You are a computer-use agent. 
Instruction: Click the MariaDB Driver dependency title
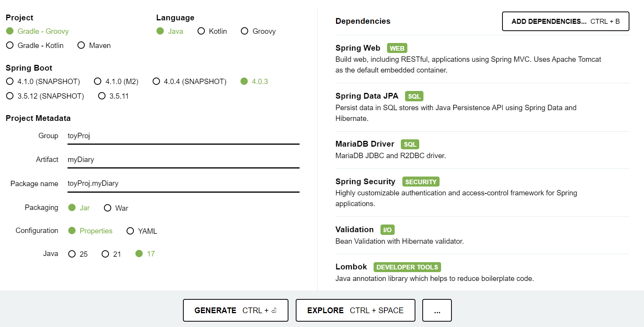click(x=365, y=144)
